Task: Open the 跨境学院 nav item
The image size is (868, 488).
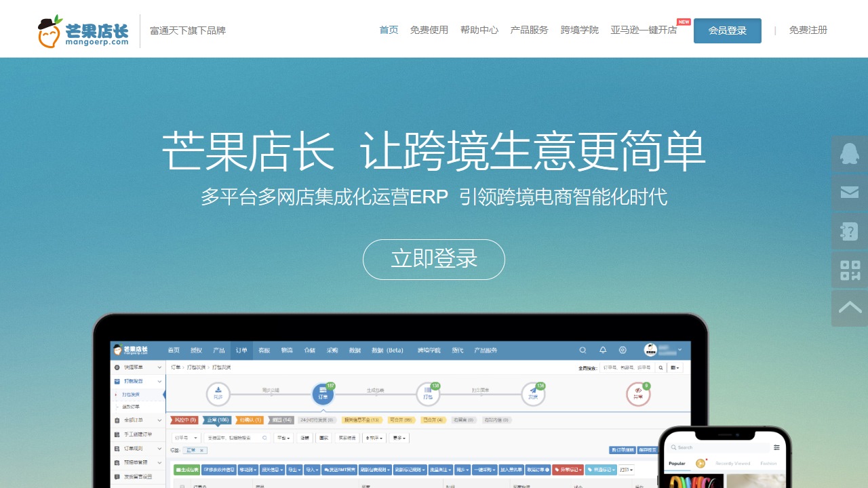Action: pyautogui.click(x=580, y=30)
